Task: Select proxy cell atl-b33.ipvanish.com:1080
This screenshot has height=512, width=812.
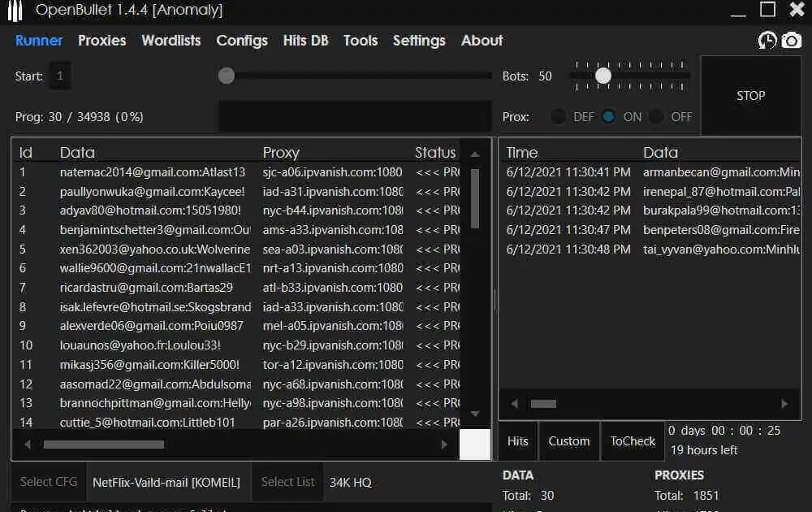Action: pyautogui.click(x=332, y=288)
